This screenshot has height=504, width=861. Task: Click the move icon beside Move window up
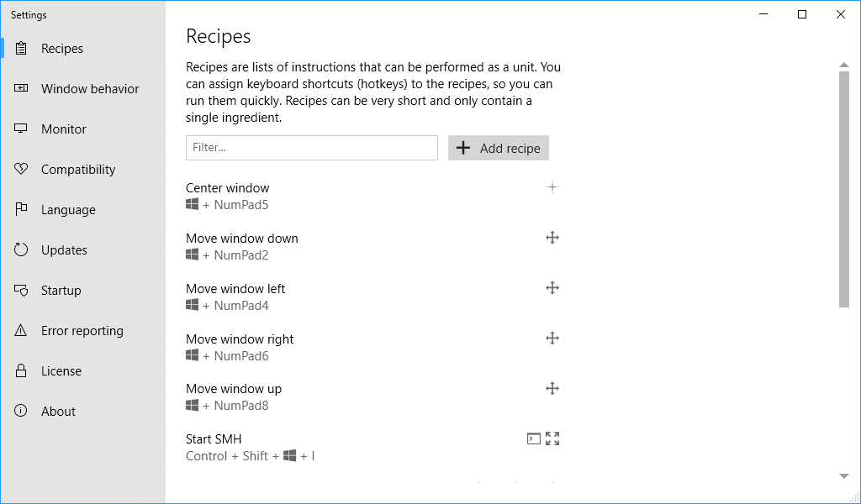552,389
